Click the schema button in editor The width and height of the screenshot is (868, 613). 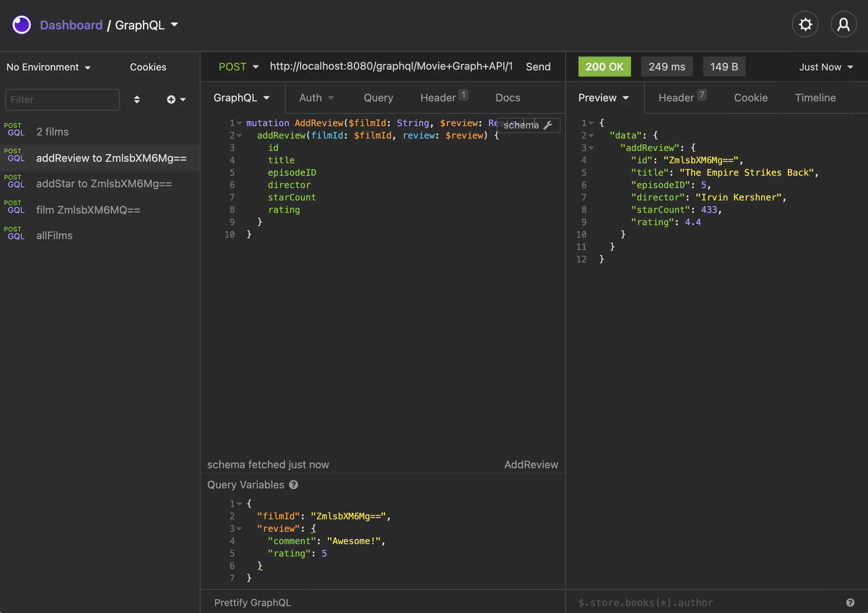(528, 125)
